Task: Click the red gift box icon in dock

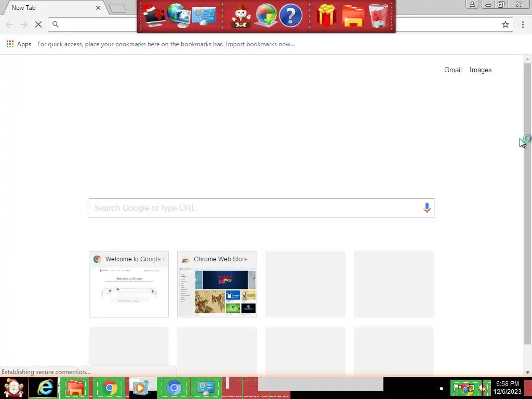Action: (x=326, y=16)
